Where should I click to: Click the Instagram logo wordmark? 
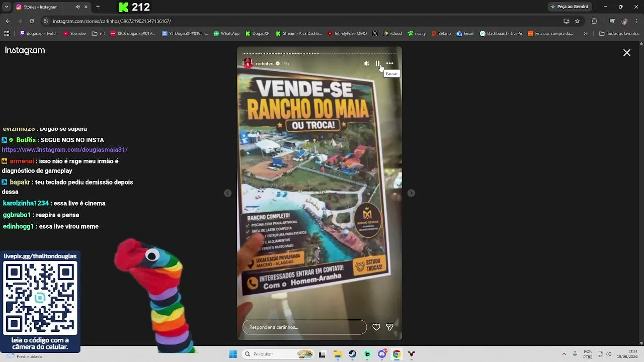[25, 51]
